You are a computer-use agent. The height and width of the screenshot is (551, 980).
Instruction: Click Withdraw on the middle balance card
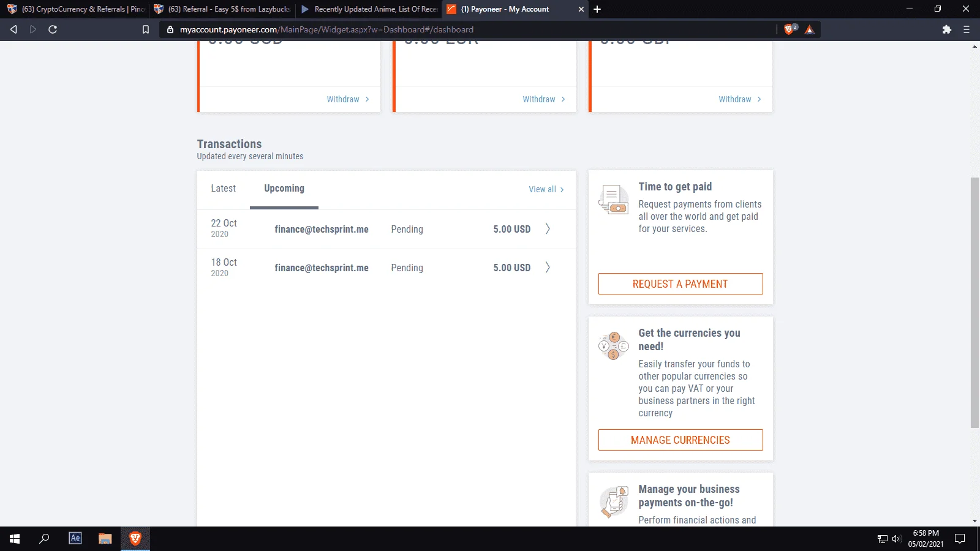[x=544, y=99]
